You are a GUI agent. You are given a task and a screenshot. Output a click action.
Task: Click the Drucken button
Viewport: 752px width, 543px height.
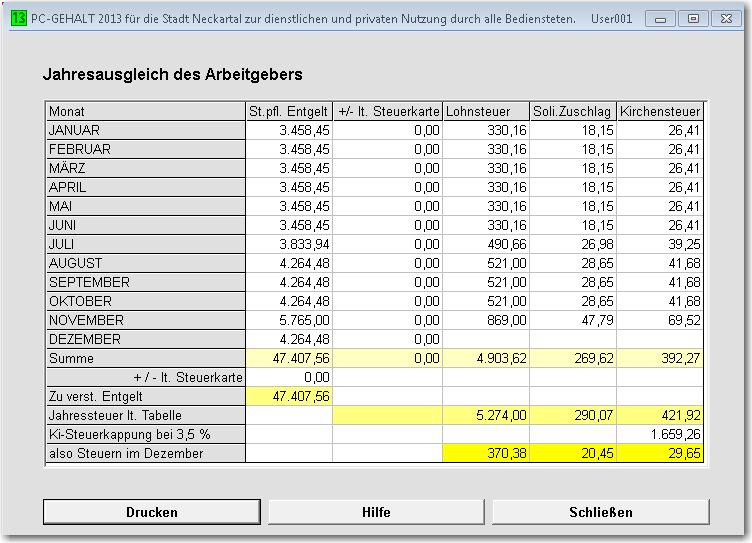152,512
